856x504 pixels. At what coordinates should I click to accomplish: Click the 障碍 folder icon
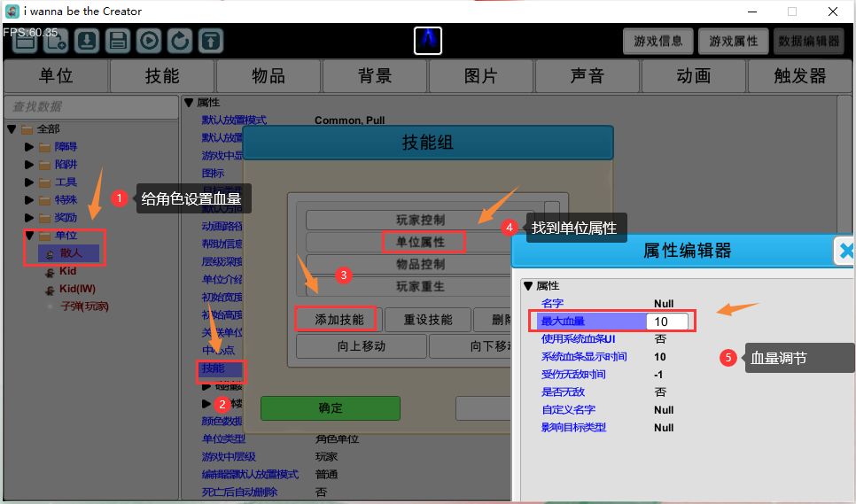pyautogui.click(x=45, y=147)
